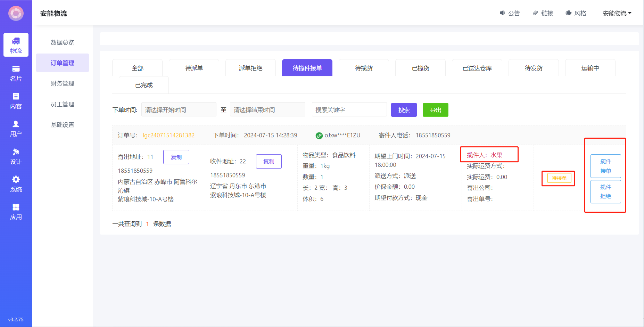This screenshot has width=644, height=327.
Task: Open the apps (应用) grid icon
Action: pyautogui.click(x=16, y=207)
